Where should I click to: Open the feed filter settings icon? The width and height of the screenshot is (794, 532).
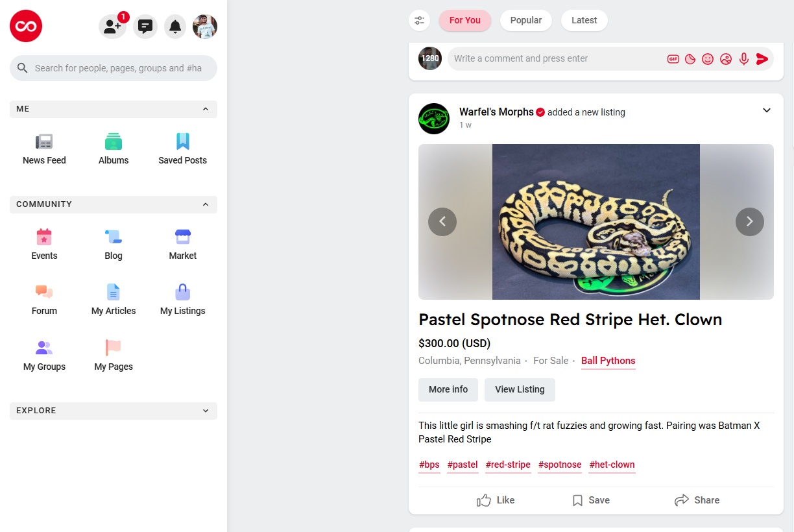420,21
